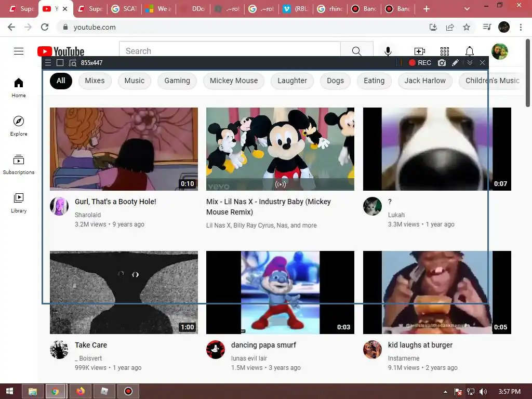Select the Children's Music filter chip
This screenshot has height=399, width=532.
click(490, 81)
